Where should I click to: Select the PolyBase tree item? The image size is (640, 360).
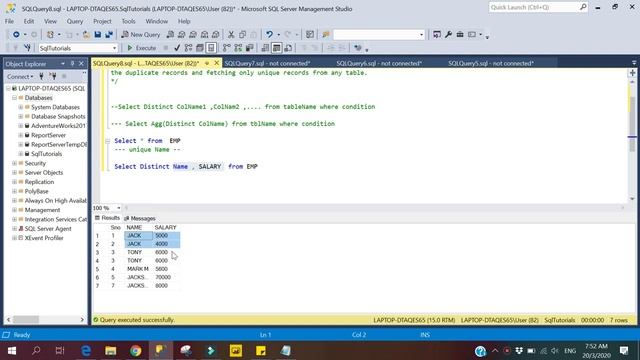point(36,191)
